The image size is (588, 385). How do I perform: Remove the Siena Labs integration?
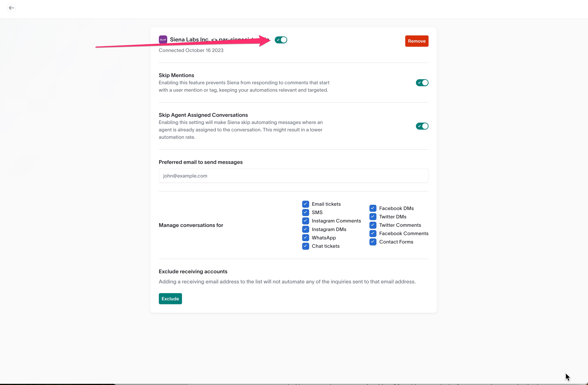(x=416, y=41)
